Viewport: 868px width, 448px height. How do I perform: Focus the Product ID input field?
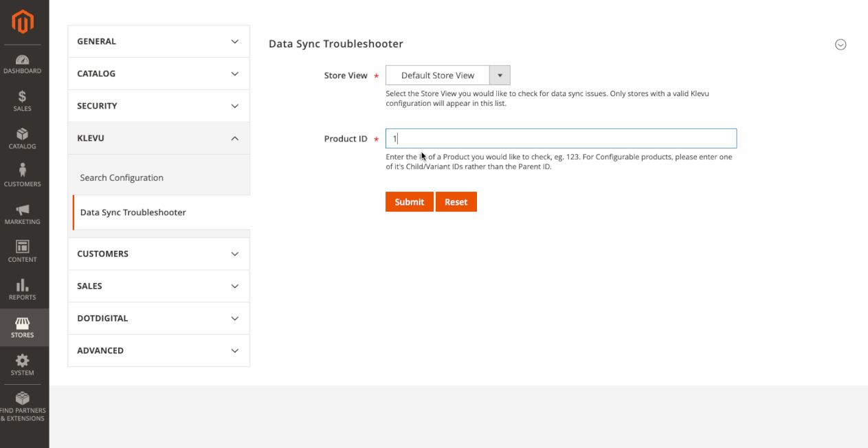click(x=561, y=139)
